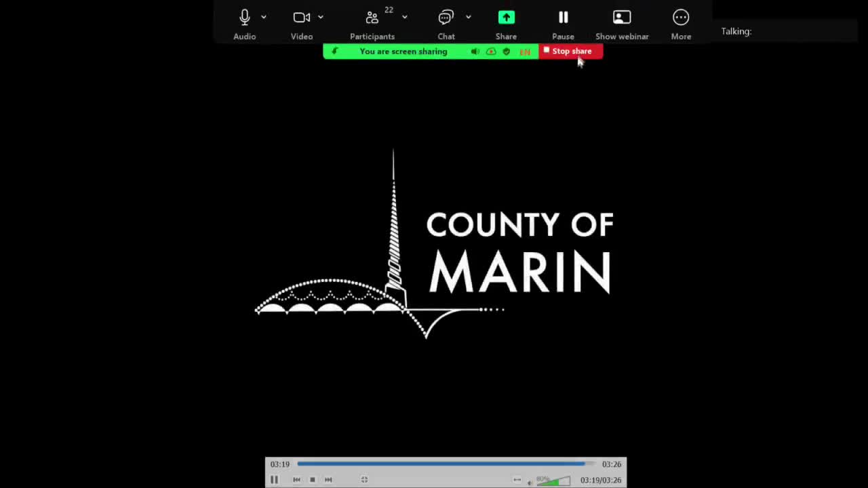Image resolution: width=868 pixels, height=488 pixels.
Task: Toggle fullscreen in the media player
Action: pyautogui.click(x=364, y=480)
